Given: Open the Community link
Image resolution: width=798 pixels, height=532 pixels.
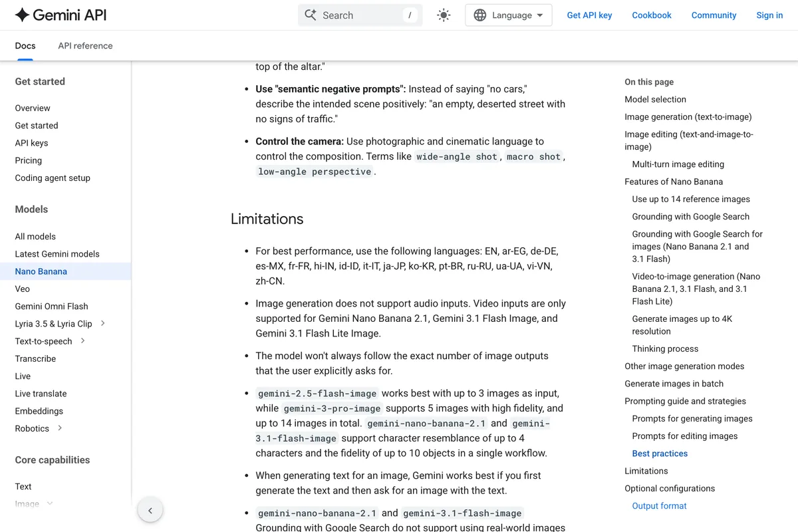Looking at the screenshot, I should coord(714,15).
